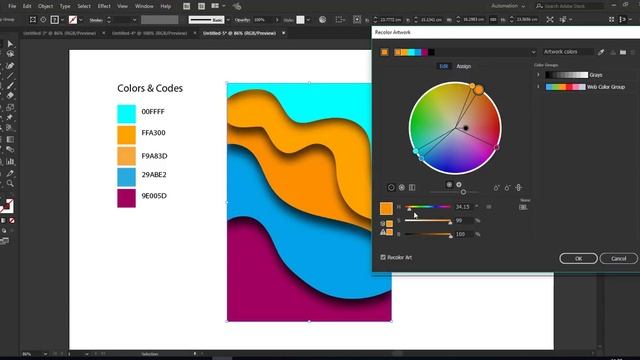640x360 pixels.
Task: Toggle the Recolor Art checkbox
Action: click(x=383, y=257)
